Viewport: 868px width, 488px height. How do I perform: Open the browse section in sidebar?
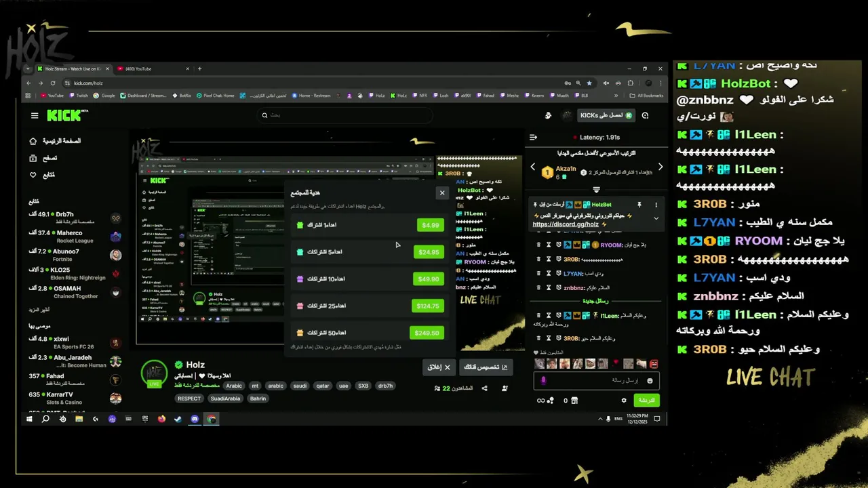point(43,158)
